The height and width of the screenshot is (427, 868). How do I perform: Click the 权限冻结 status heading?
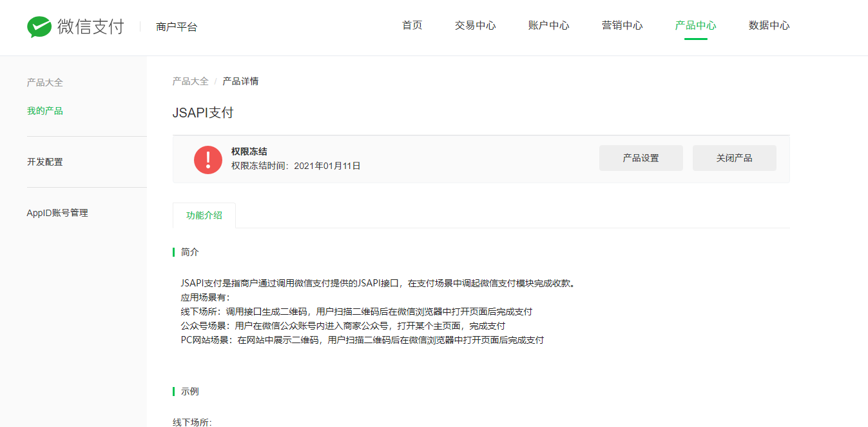pos(249,152)
